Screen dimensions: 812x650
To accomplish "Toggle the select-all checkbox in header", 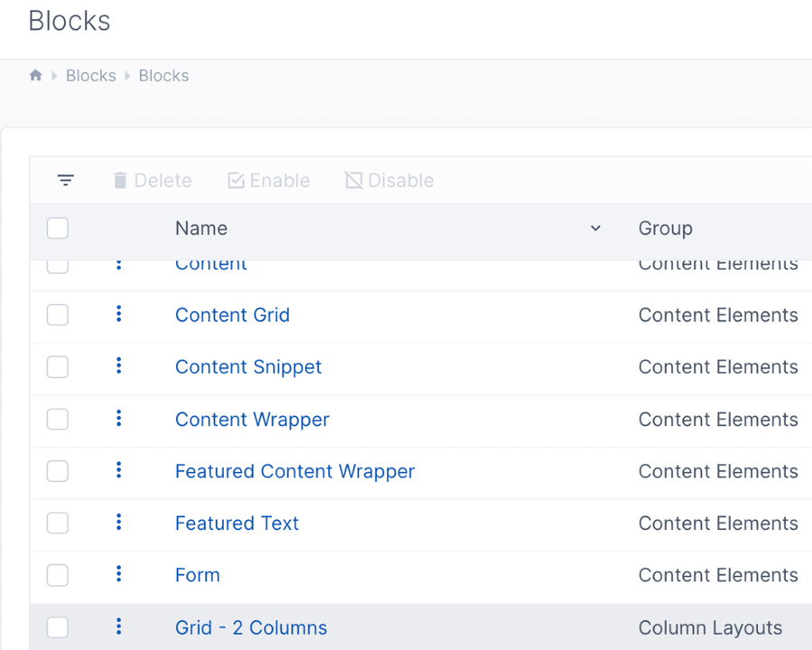I will 58,228.
